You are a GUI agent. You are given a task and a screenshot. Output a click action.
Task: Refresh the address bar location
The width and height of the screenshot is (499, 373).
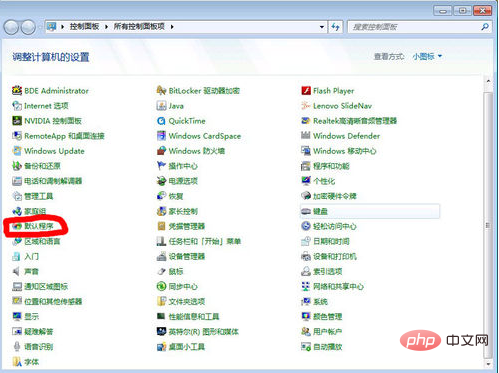(335, 27)
